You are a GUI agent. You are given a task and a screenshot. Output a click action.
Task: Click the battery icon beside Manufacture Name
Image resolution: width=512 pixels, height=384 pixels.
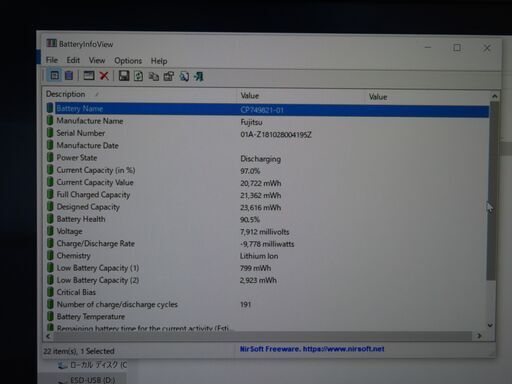tap(50, 120)
